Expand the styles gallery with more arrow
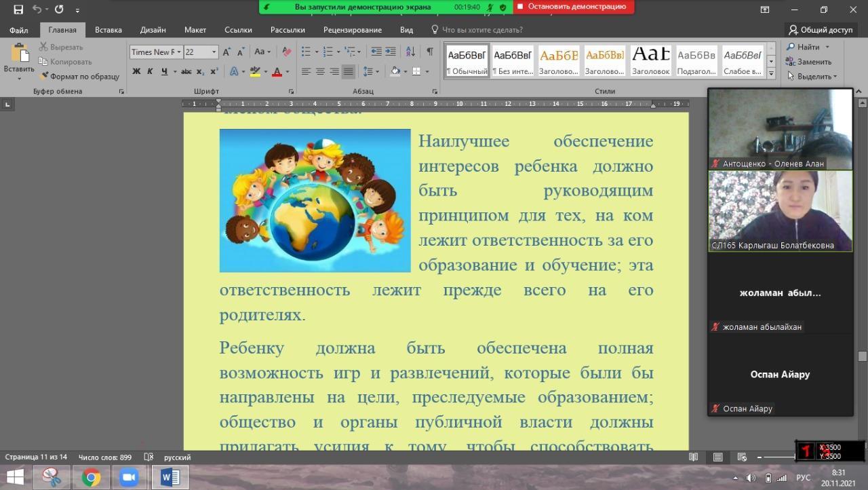Viewport: 868px width, 490px height. pyautogui.click(x=771, y=71)
